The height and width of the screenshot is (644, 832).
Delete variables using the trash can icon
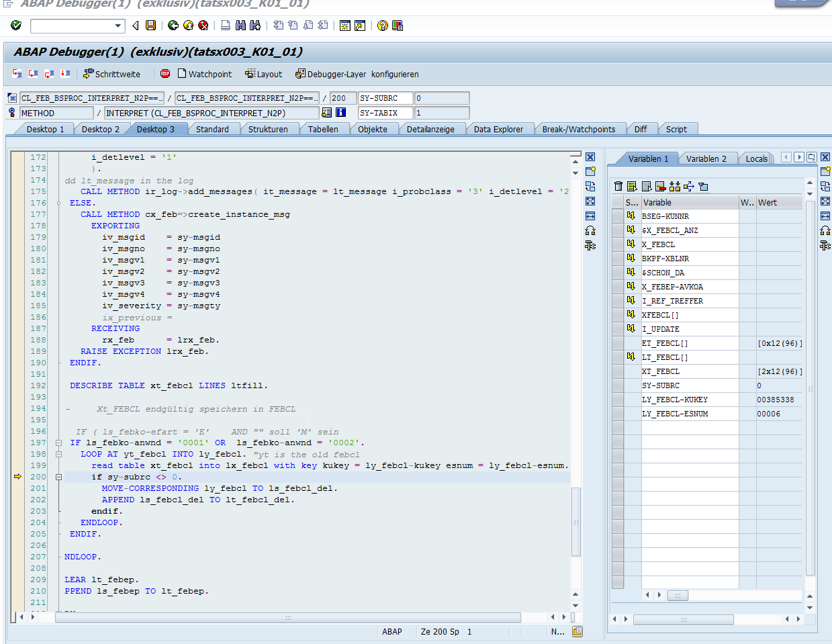[x=618, y=187]
